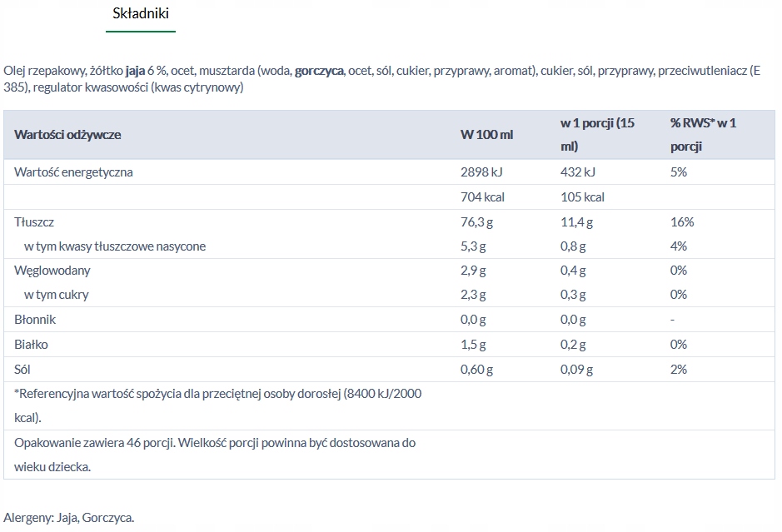Select the Węglowodany row label
Viewport: 782px width, 532px height.
[52, 271]
